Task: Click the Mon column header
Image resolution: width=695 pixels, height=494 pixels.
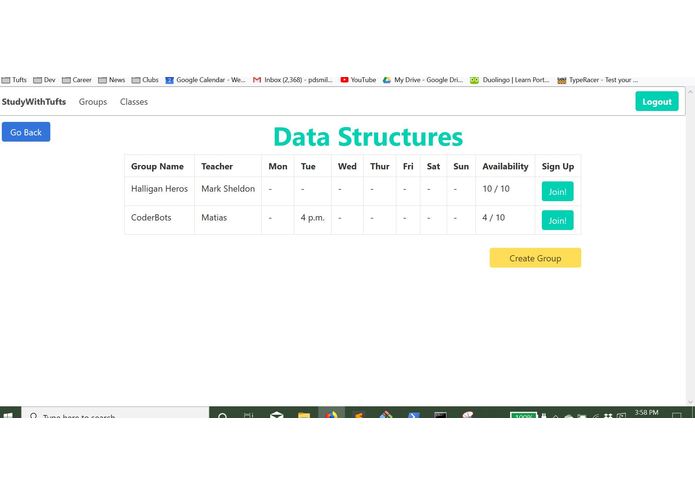Action: (x=278, y=166)
